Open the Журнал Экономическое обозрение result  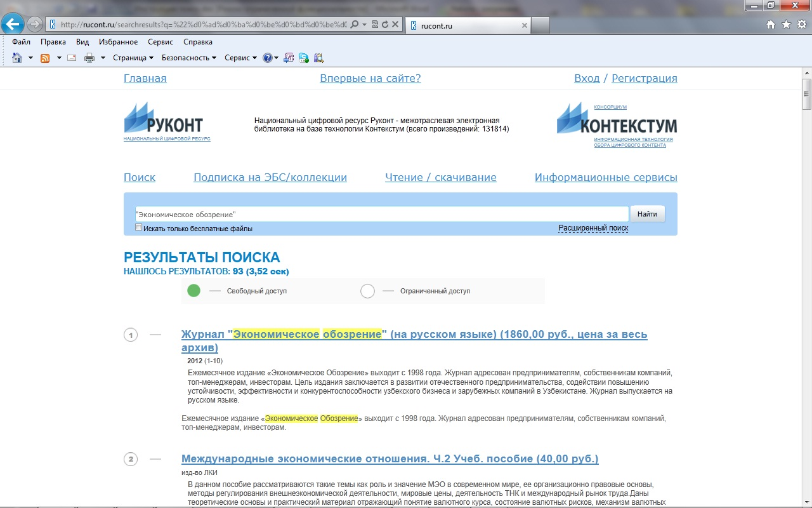(414, 341)
